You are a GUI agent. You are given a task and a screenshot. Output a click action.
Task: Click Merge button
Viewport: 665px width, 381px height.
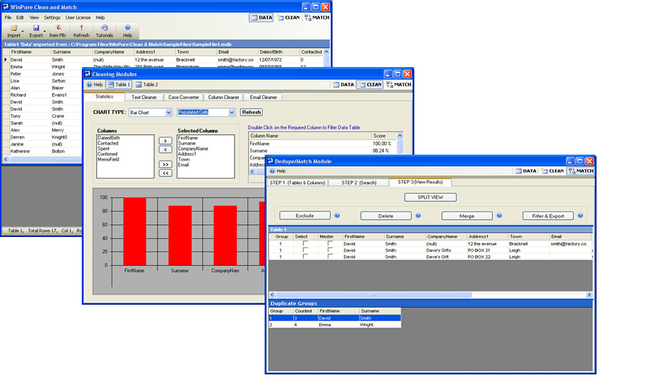tap(467, 216)
